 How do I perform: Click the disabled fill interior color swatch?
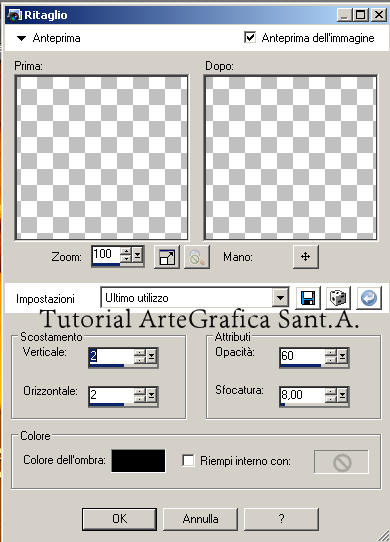[341, 462]
